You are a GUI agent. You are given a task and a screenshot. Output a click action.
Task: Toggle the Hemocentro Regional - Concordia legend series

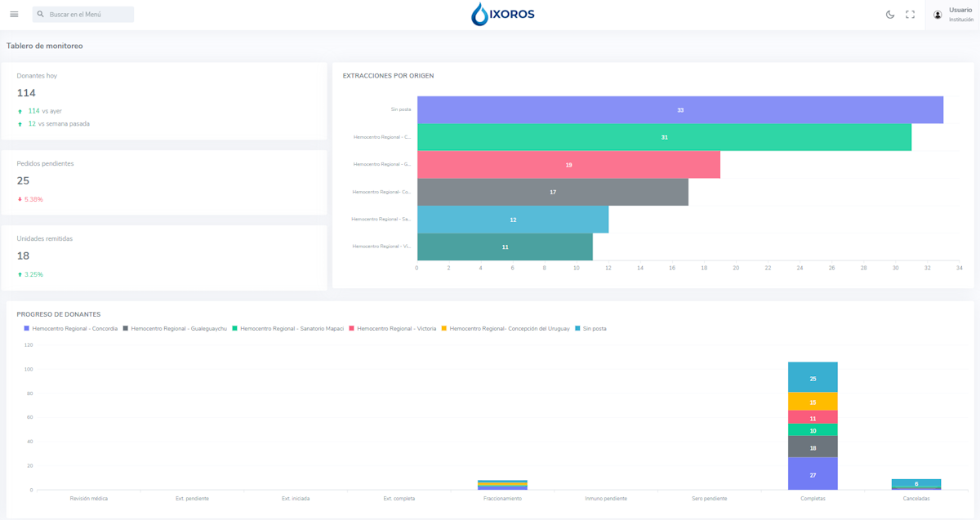(71, 328)
